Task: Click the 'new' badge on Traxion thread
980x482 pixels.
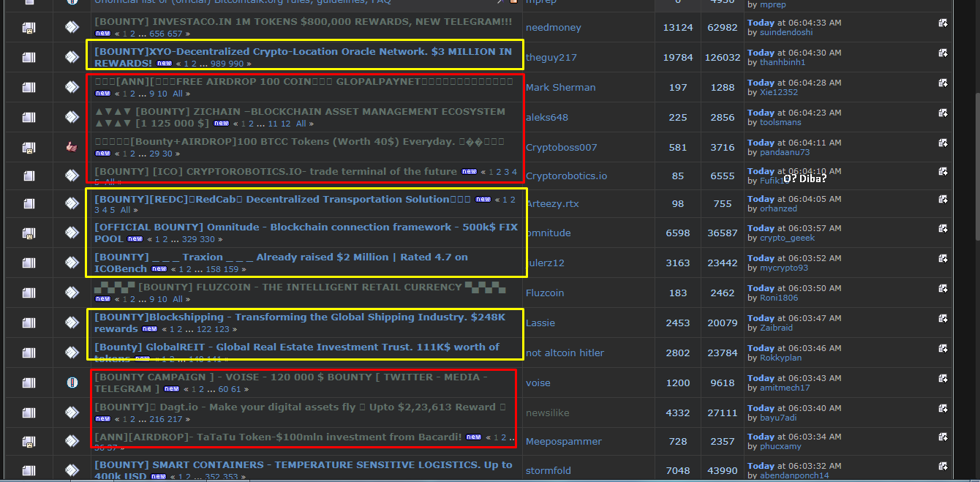Action: point(159,269)
